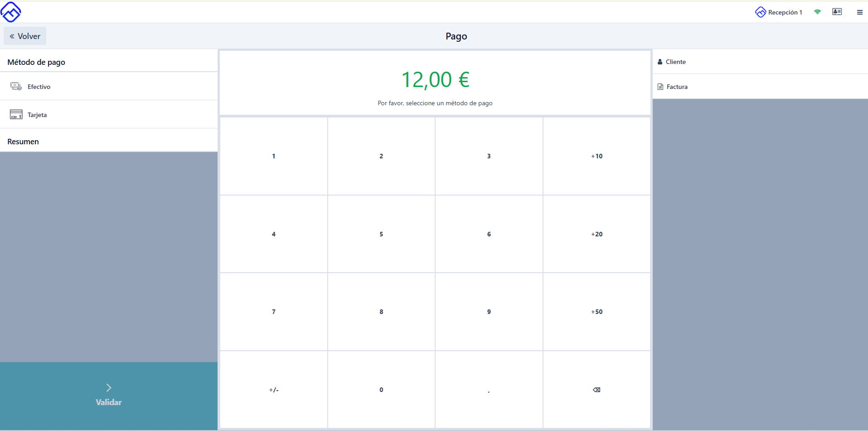Open the hamburger menu icon
Image resolution: width=868 pixels, height=431 pixels.
(x=859, y=12)
